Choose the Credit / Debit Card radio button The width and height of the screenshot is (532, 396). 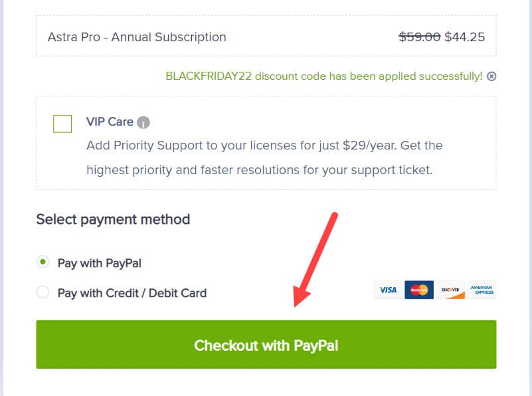coord(43,292)
